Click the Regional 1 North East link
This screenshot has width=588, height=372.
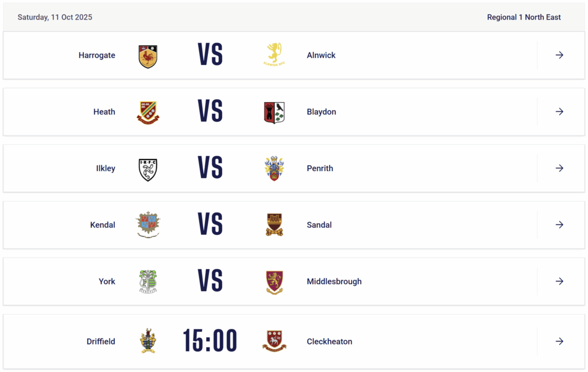click(524, 17)
